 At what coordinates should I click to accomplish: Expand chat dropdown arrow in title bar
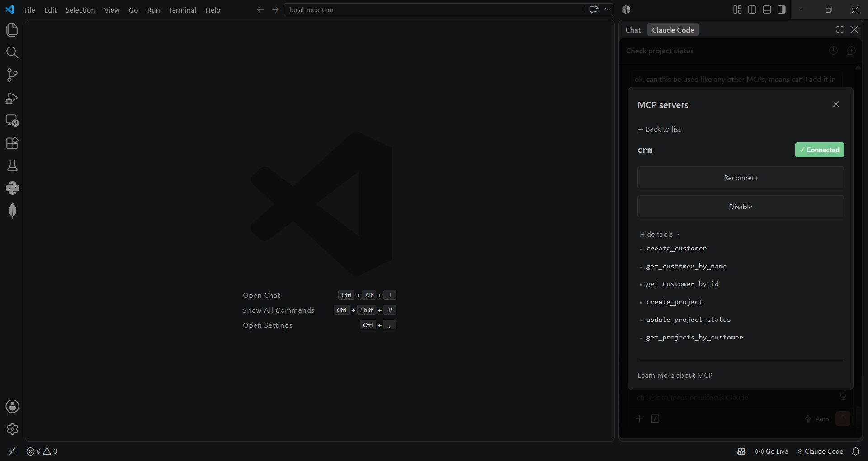point(607,9)
